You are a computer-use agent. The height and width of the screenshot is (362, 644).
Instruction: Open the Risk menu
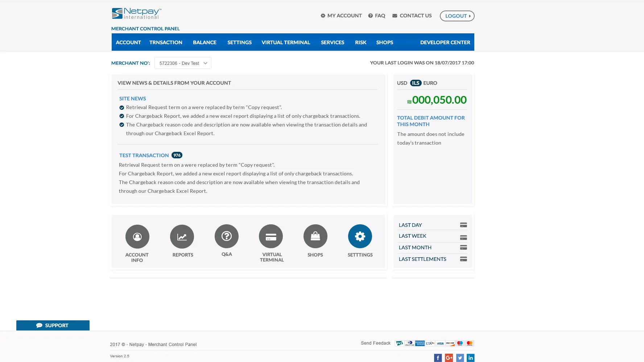tap(361, 42)
